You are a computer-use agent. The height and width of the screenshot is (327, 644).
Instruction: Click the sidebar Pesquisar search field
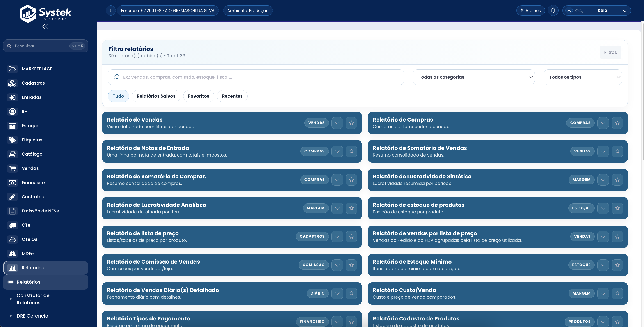click(46, 46)
